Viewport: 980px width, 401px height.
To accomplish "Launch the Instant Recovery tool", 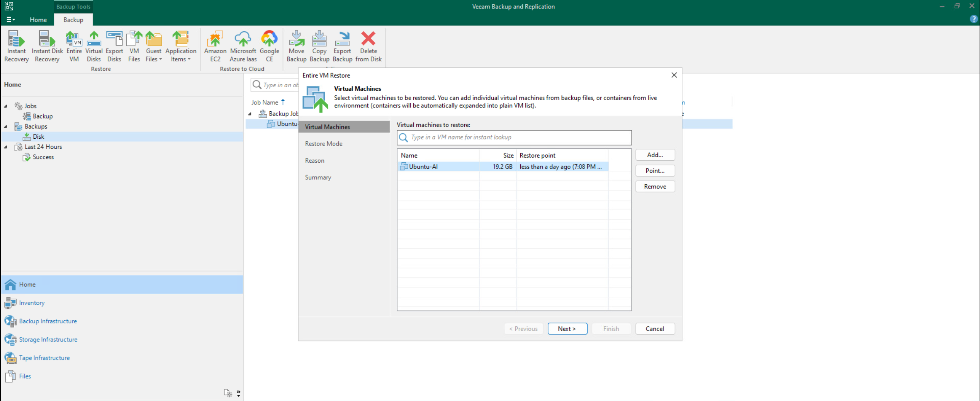I will click(x=16, y=46).
